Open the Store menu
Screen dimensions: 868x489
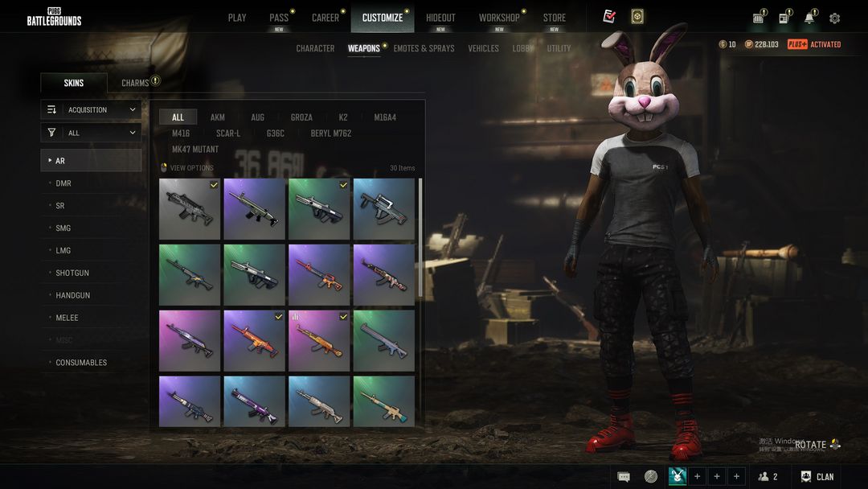[554, 18]
